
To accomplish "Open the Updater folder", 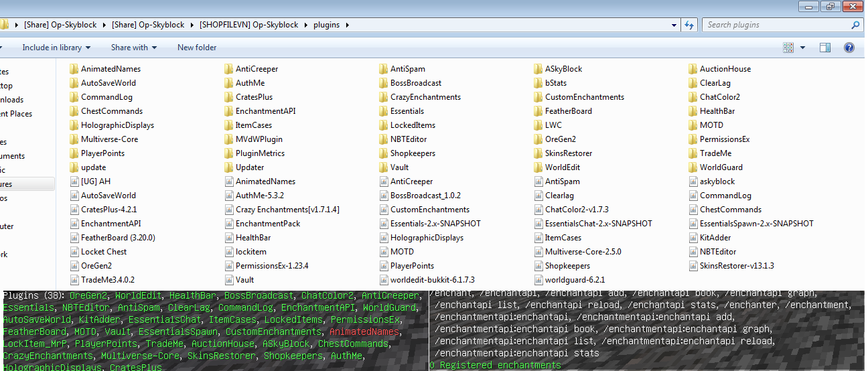I will coord(244,167).
